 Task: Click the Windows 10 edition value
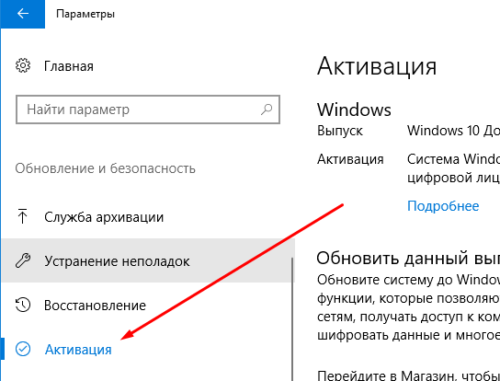point(453,131)
